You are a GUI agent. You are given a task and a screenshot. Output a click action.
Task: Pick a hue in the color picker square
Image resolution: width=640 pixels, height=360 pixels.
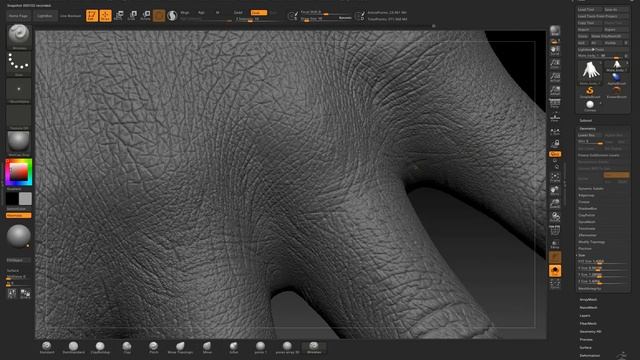click(19, 172)
